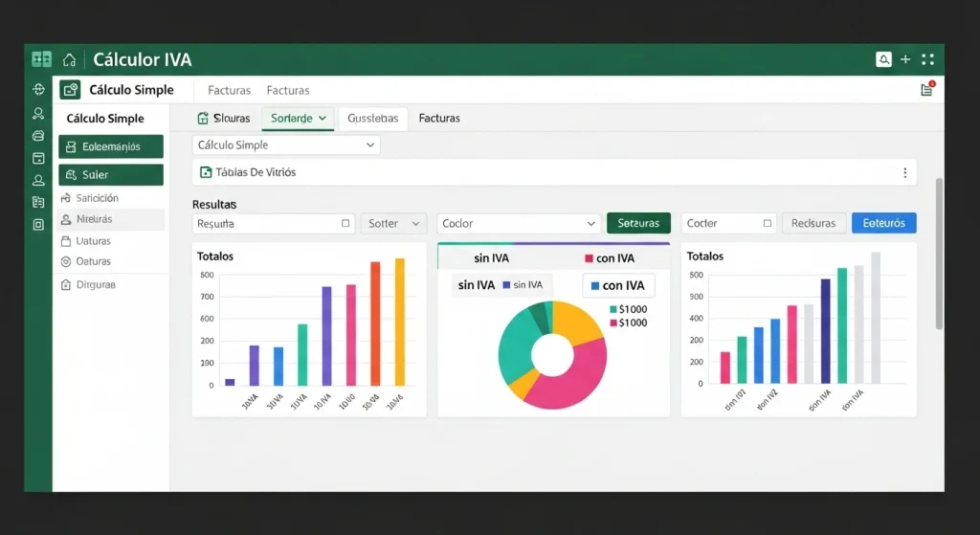Open the four-dots icon in the title bar
Viewport: 980px width, 535px height.
[x=928, y=59]
